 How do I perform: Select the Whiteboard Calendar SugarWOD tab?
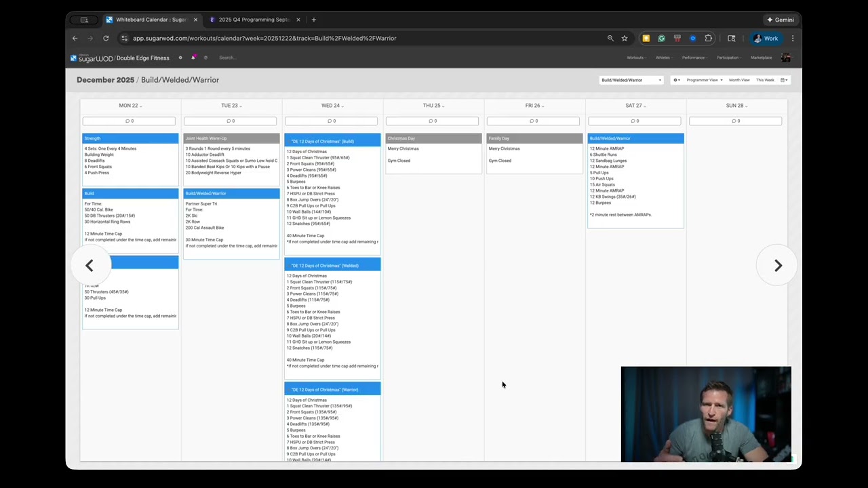click(x=151, y=20)
